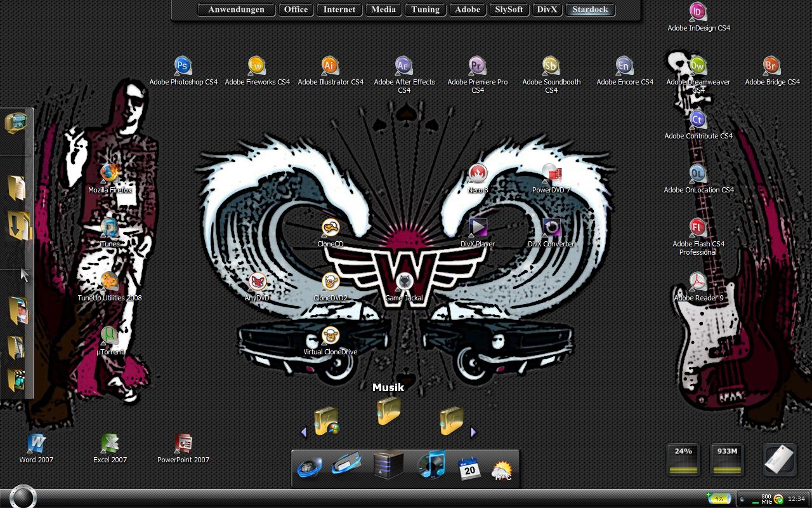Switch to the Anwendungen tab

pyautogui.click(x=236, y=10)
